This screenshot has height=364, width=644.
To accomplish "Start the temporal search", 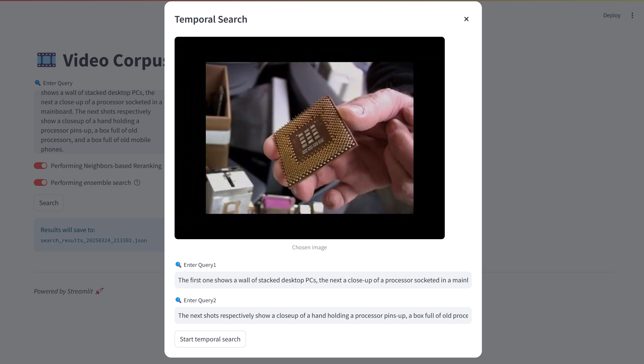I will [x=210, y=339].
